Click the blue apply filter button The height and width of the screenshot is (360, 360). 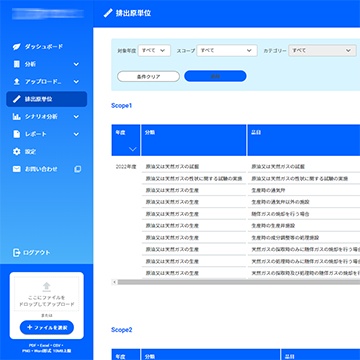215,76
